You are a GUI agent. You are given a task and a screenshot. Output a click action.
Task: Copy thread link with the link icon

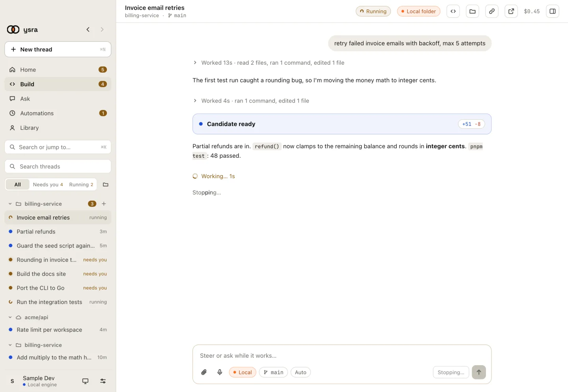492,11
